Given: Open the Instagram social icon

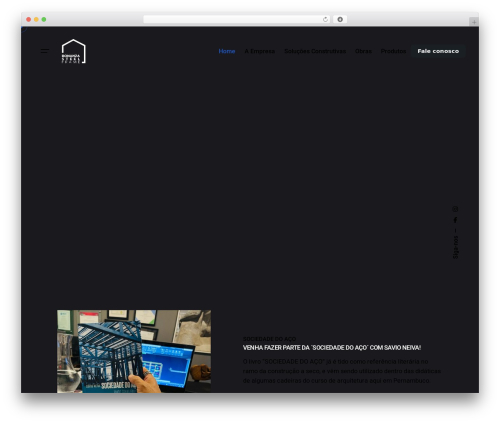Looking at the screenshot, I should click(455, 209).
